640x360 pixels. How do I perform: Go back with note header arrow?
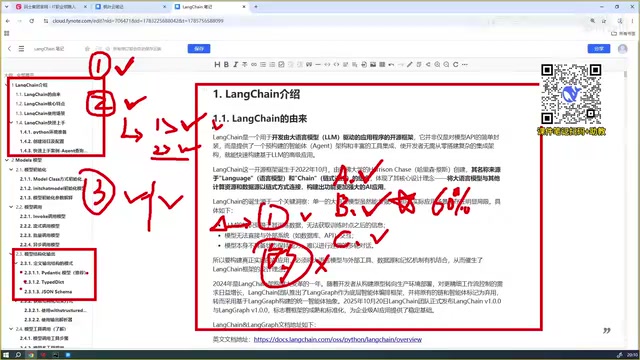(9, 49)
